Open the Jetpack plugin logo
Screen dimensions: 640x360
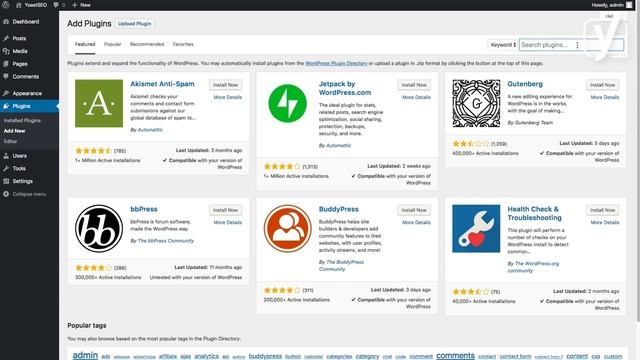pyautogui.click(x=287, y=103)
